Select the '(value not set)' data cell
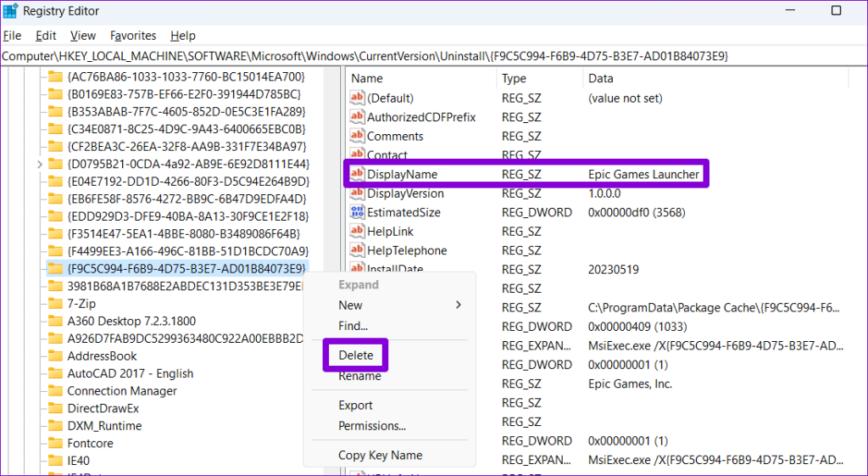This screenshot has width=868, height=476. pyautogui.click(x=625, y=98)
